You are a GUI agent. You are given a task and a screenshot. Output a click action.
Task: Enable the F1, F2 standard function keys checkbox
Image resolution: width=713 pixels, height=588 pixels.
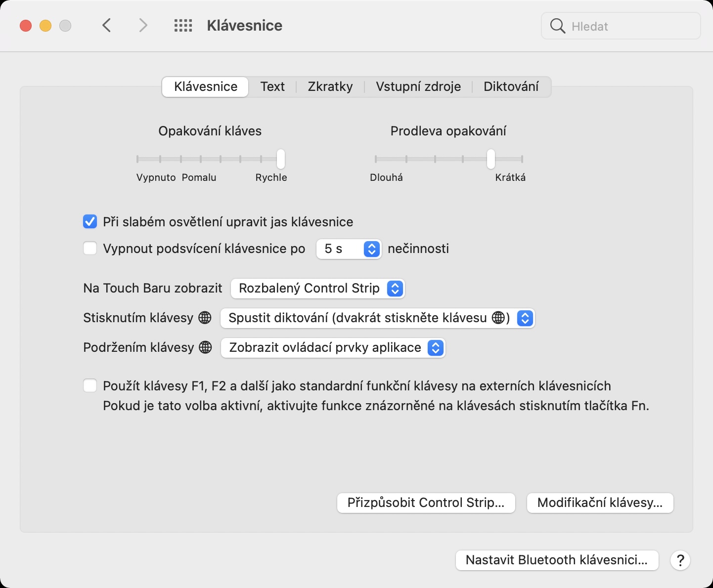[90, 385]
